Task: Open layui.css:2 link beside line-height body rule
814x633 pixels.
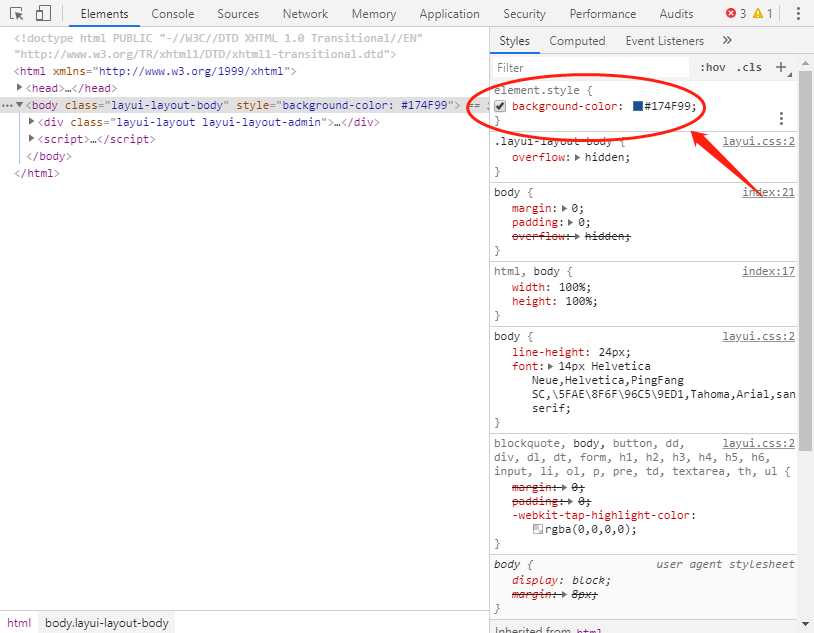Action: (758, 336)
